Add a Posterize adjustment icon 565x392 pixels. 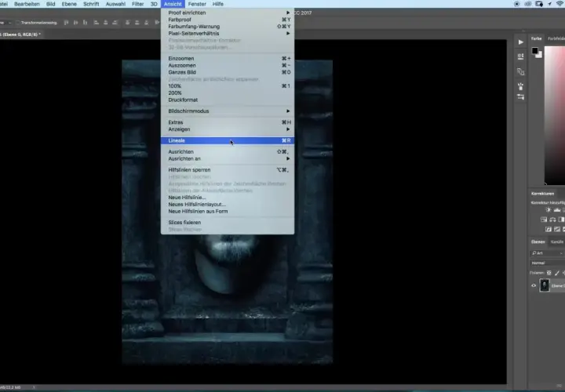coord(557,229)
